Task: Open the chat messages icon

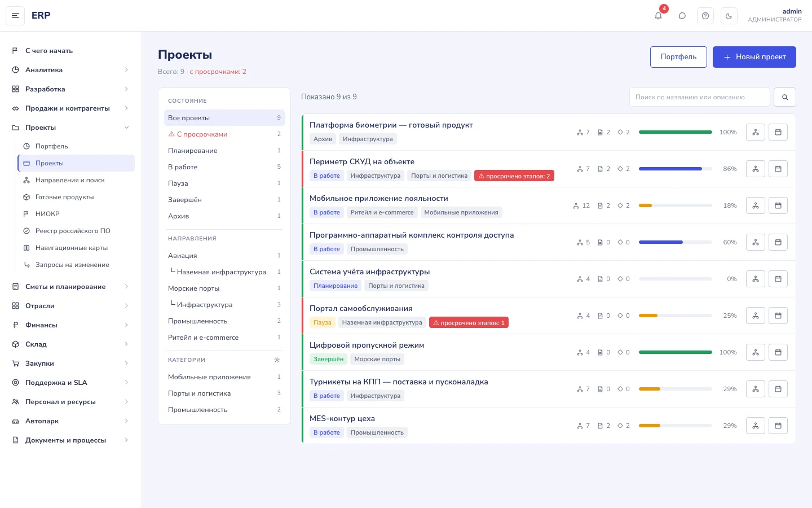Action: pos(682,16)
